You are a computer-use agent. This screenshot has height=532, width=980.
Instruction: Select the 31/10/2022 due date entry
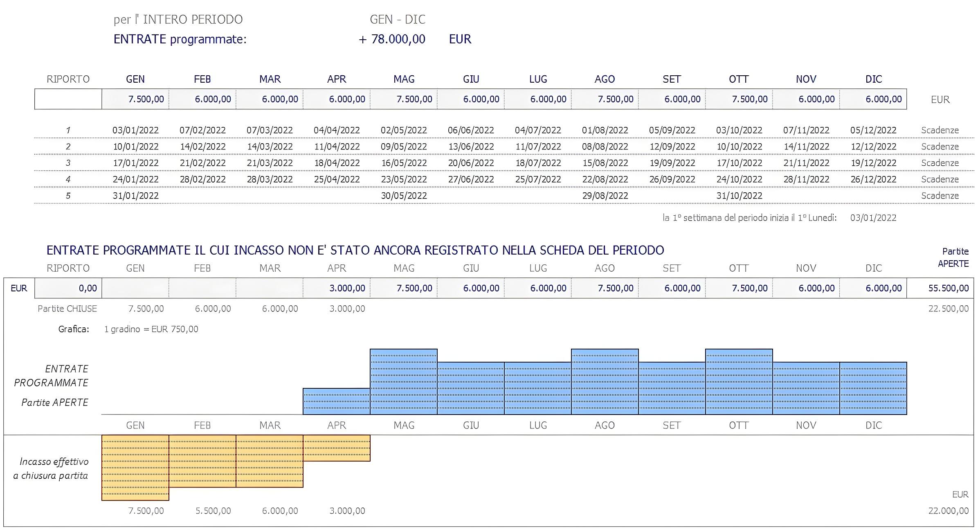click(739, 196)
